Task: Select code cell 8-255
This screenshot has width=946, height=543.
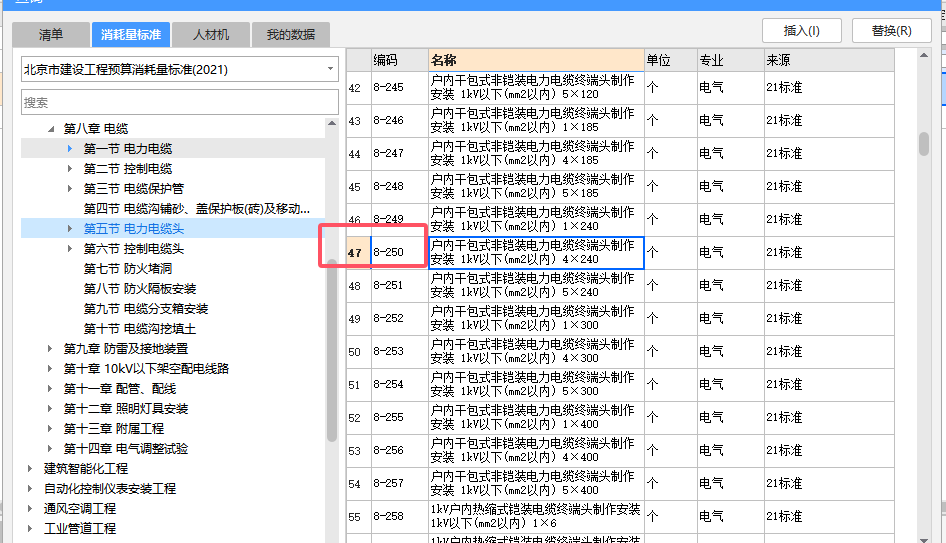Action: pos(399,418)
